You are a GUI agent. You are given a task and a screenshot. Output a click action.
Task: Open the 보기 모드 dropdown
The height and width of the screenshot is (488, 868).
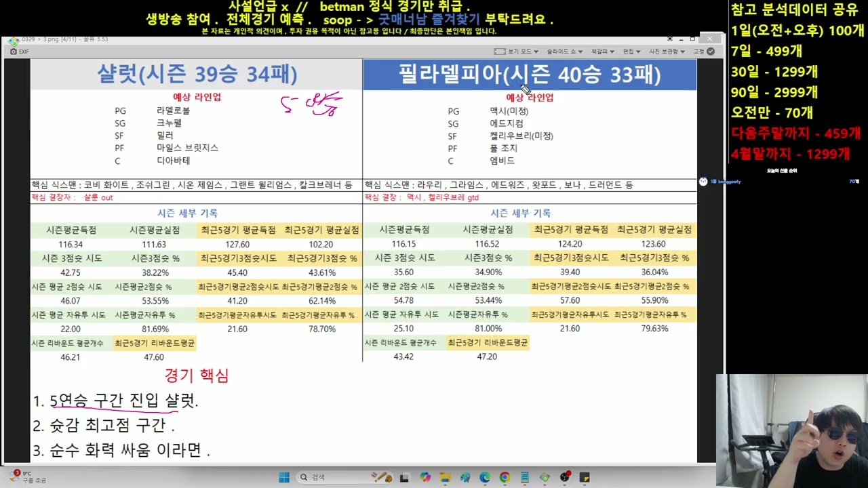click(522, 52)
